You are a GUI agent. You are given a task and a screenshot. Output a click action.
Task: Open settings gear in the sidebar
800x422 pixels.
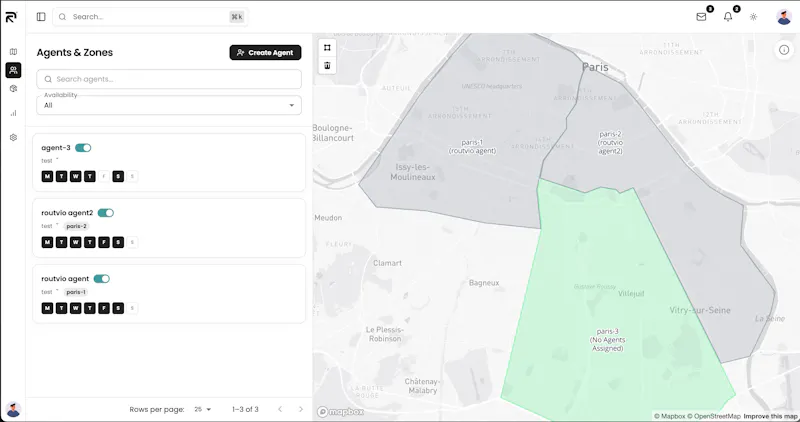(13, 137)
